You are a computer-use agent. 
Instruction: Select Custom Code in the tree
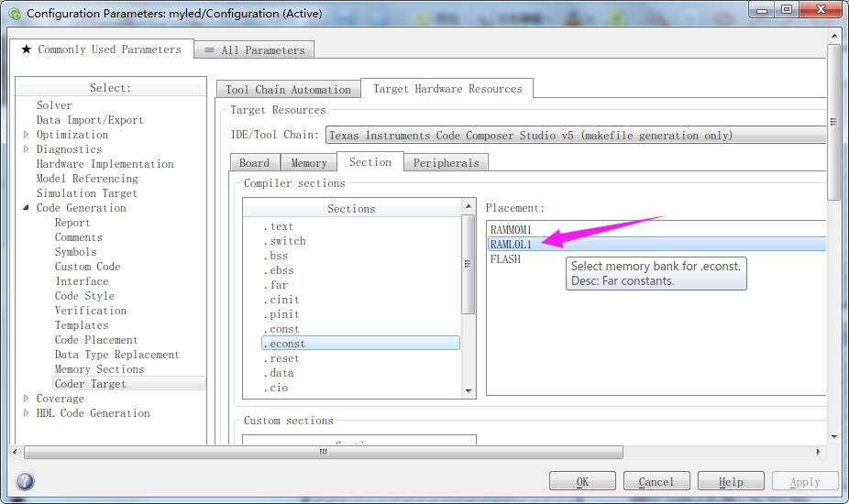click(x=88, y=267)
